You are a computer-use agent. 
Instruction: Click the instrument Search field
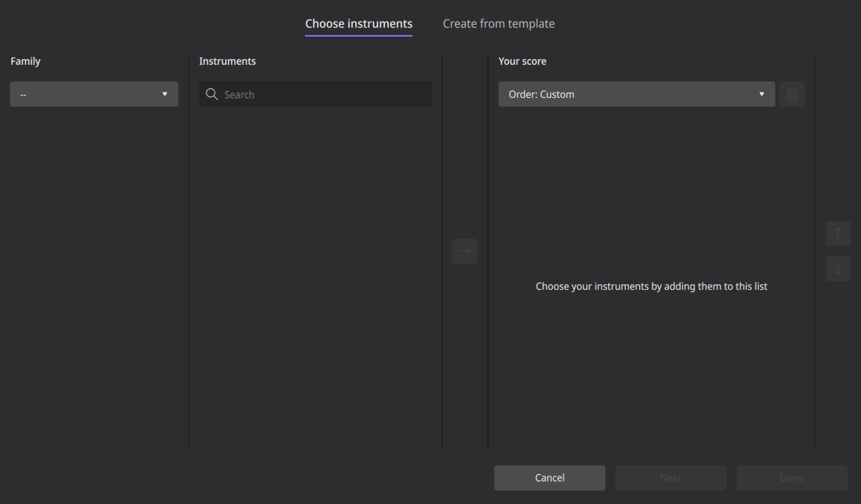(x=315, y=94)
